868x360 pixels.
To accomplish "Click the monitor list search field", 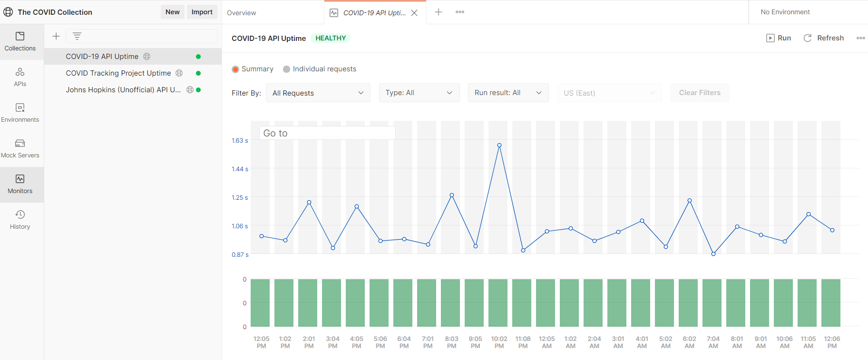I will tap(141, 36).
